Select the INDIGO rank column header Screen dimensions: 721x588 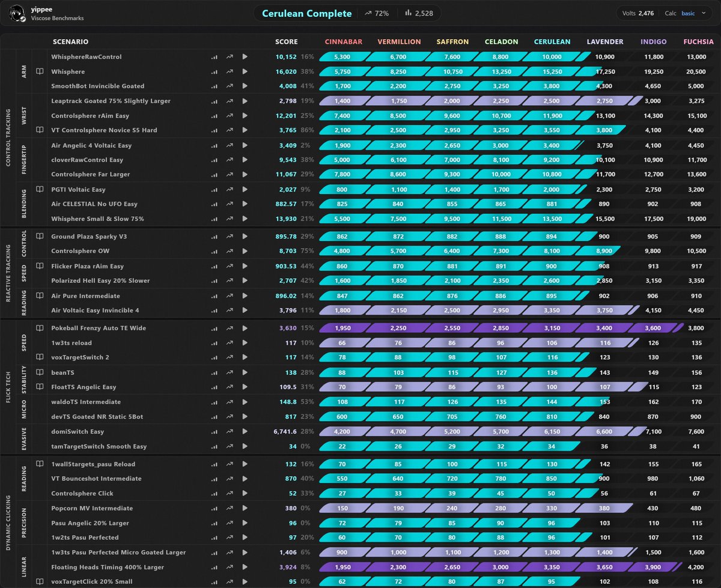coord(653,42)
